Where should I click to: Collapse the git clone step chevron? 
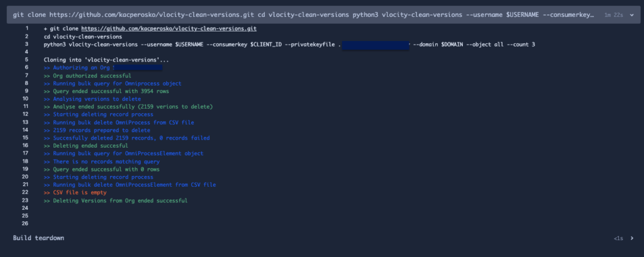[631, 15]
